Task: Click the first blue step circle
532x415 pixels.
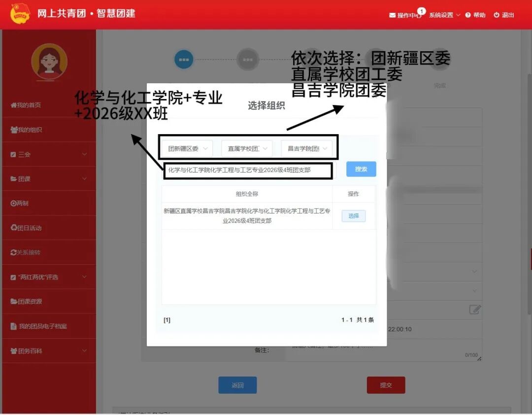Action: pos(184,60)
